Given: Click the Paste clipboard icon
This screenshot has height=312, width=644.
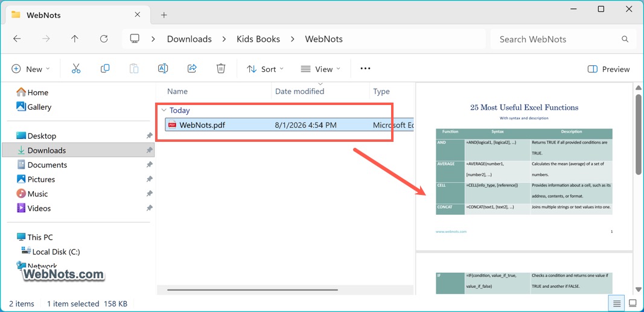Looking at the screenshot, I should (134, 69).
